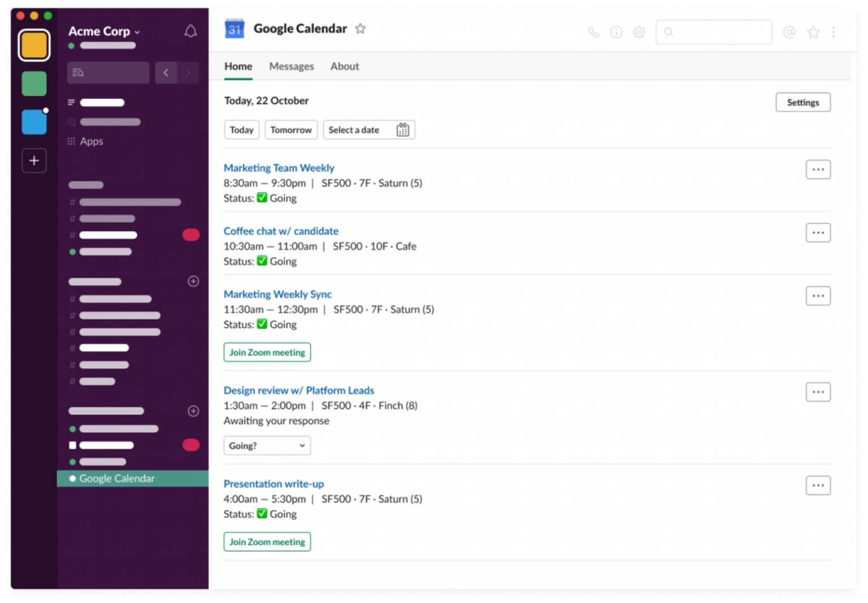The image size is (868, 603).
Task: Open notifications bell in sidebar header
Action: 190,31
